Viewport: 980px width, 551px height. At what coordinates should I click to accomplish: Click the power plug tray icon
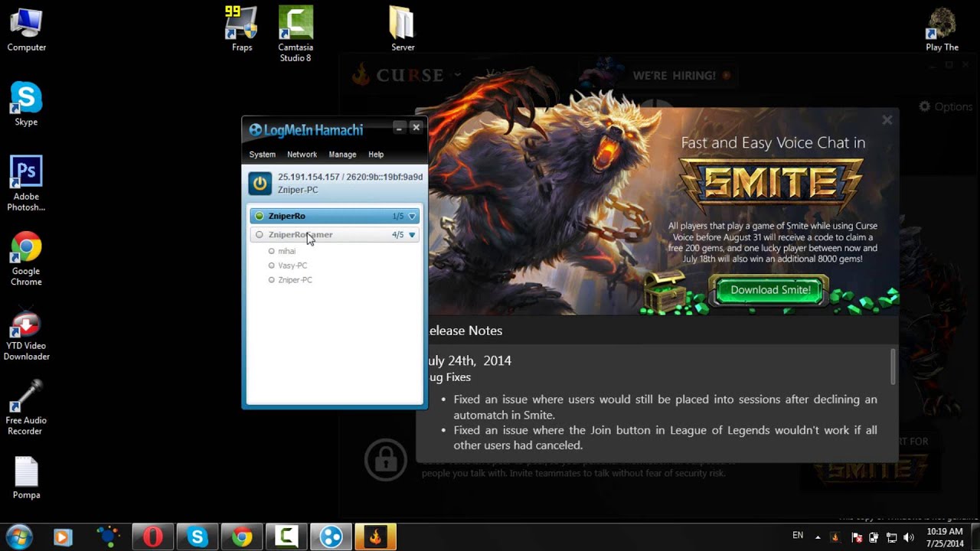[x=874, y=537]
